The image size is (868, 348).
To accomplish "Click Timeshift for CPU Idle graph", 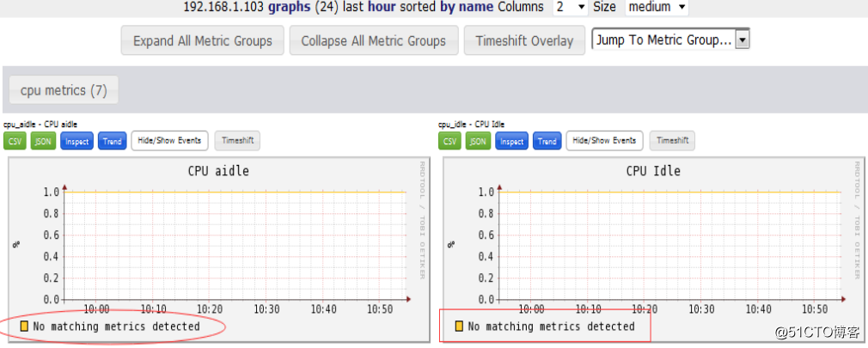I will click(x=673, y=141).
